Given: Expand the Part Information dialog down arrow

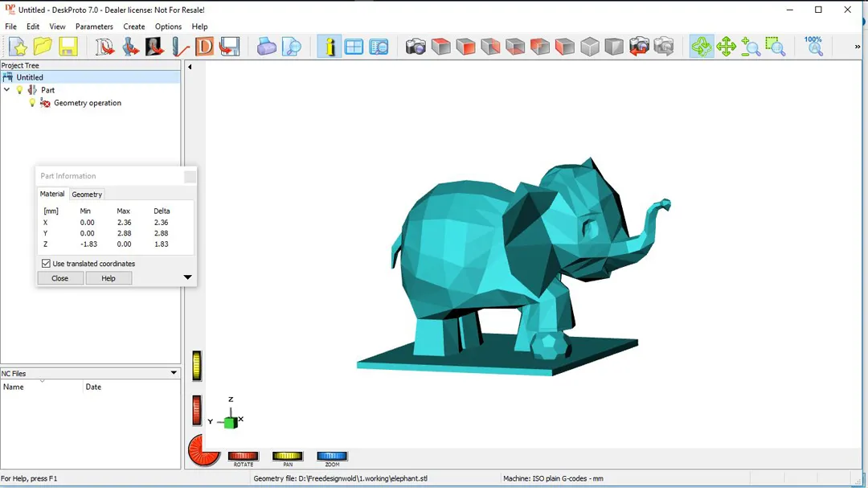Looking at the screenshot, I should click(187, 278).
